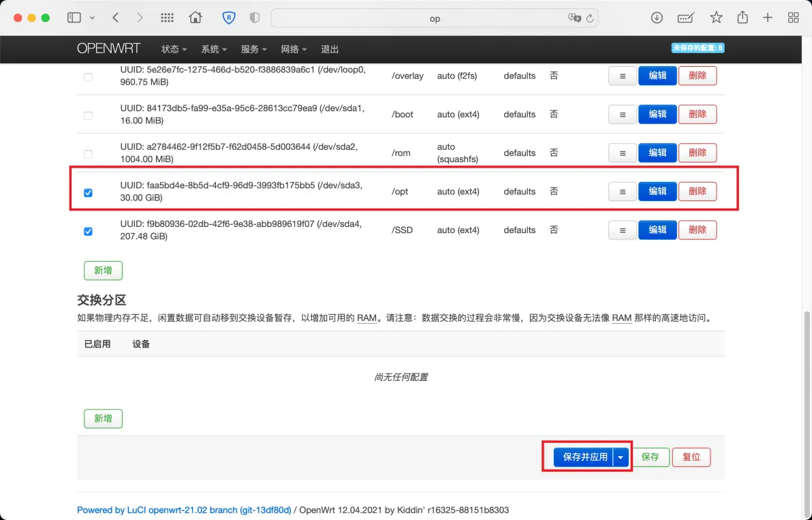Image resolution: width=812 pixels, height=520 pixels.
Task: Enable the /boot mount checkbox
Action: click(88, 115)
